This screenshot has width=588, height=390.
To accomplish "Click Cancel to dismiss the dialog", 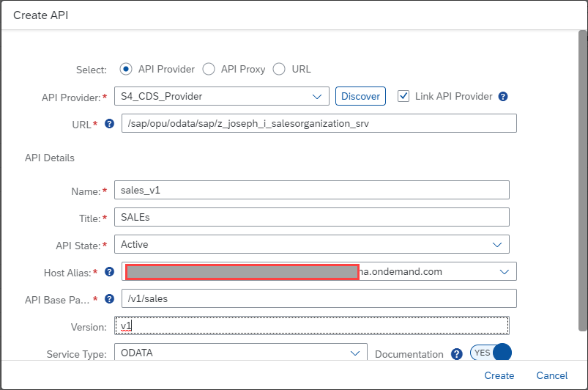I will (x=551, y=375).
